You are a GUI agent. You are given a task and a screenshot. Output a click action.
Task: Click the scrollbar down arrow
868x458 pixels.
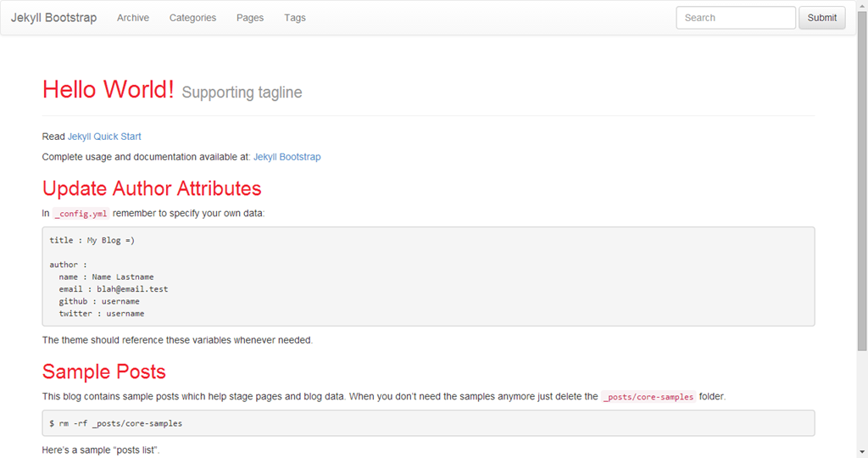(x=862, y=452)
